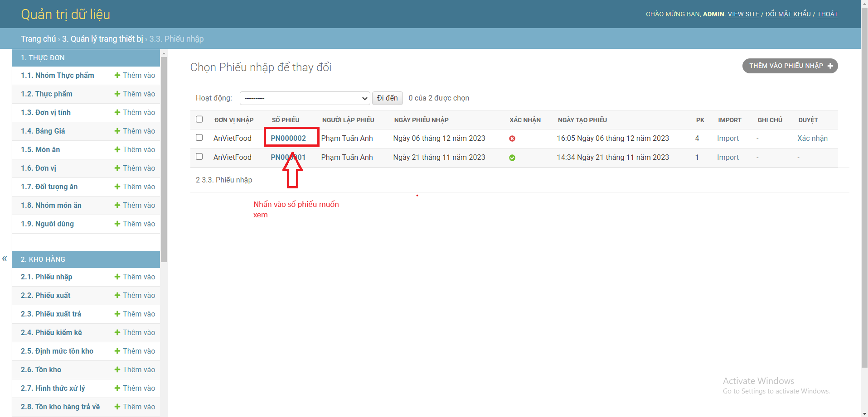
Task: Click red X confirmation icon on PN000002 row
Action: click(x=512, y=139)
